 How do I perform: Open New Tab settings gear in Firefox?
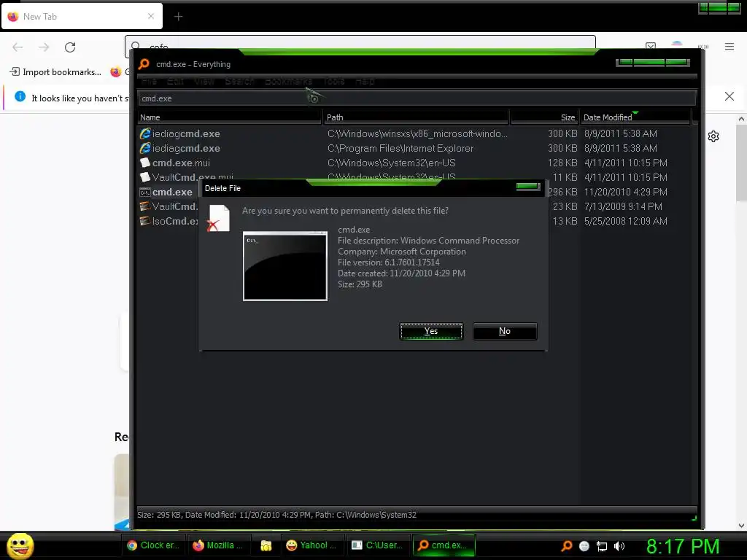(x=713, y=136)
